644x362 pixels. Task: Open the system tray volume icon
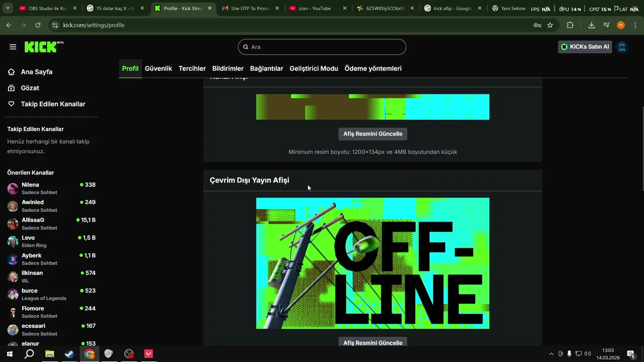coord(588,354)
